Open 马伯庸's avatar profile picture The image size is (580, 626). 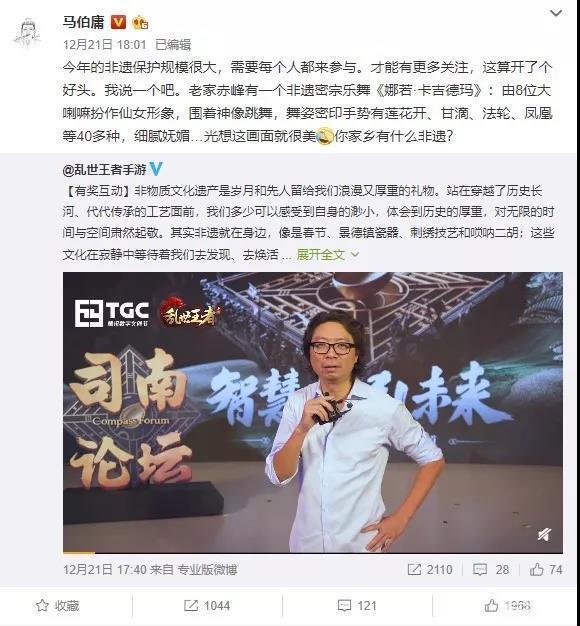27,33
